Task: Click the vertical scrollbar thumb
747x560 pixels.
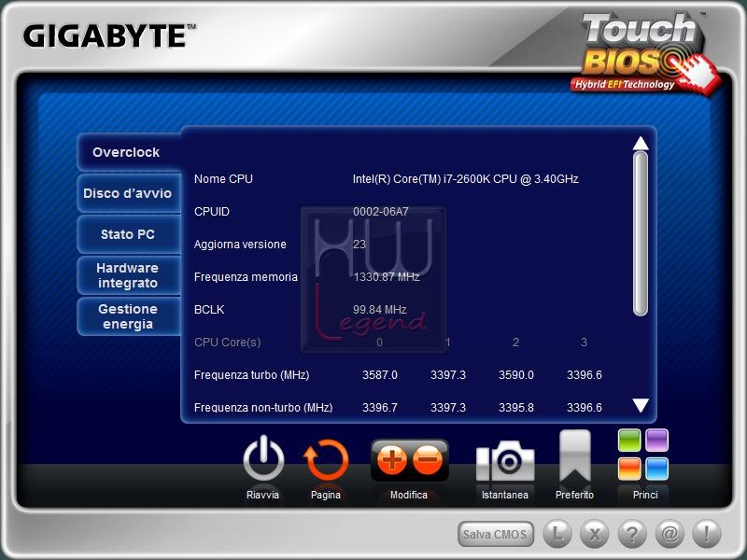Action: [641, 233]
